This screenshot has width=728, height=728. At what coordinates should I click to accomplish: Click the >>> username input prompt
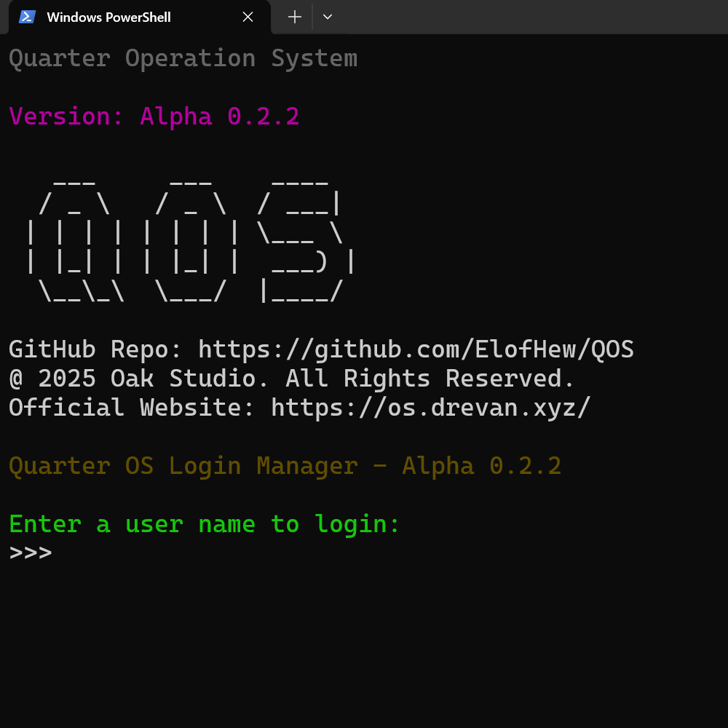point(31,553)
